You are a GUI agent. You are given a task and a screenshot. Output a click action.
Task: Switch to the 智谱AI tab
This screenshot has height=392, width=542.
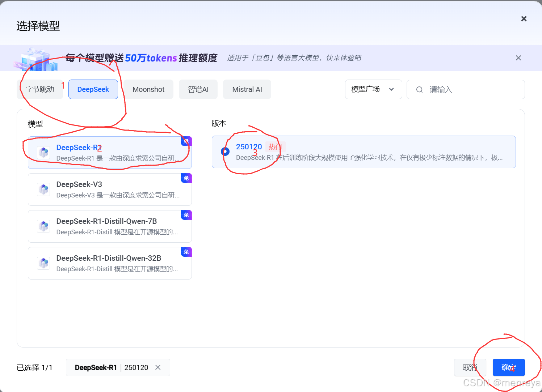198,89
